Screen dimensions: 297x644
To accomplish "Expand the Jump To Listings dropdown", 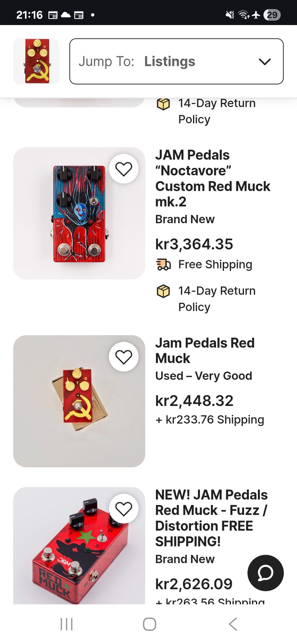I will [176, 61].
